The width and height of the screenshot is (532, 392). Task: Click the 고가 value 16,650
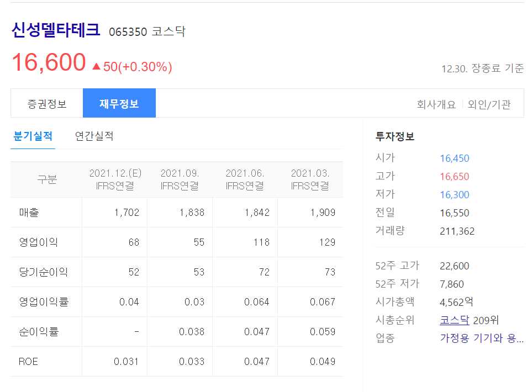click(x=454, y=177)
